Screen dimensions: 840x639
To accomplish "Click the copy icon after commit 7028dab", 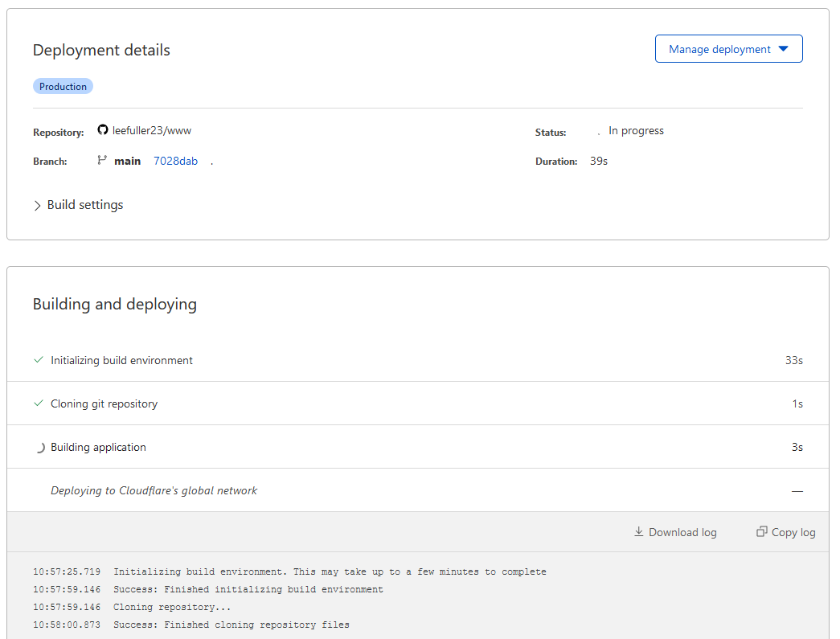I will [211, 161].
